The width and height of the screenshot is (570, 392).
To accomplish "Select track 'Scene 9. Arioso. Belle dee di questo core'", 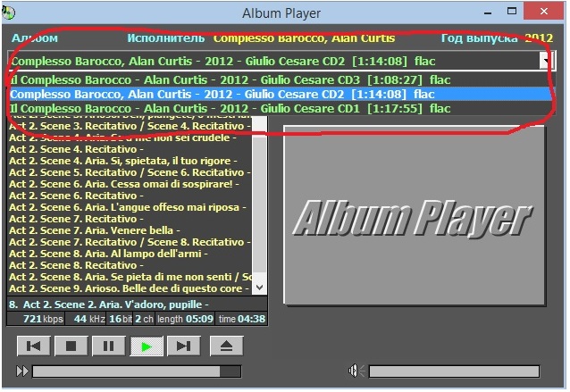I will pyautogui.click(x=129, y=288).
